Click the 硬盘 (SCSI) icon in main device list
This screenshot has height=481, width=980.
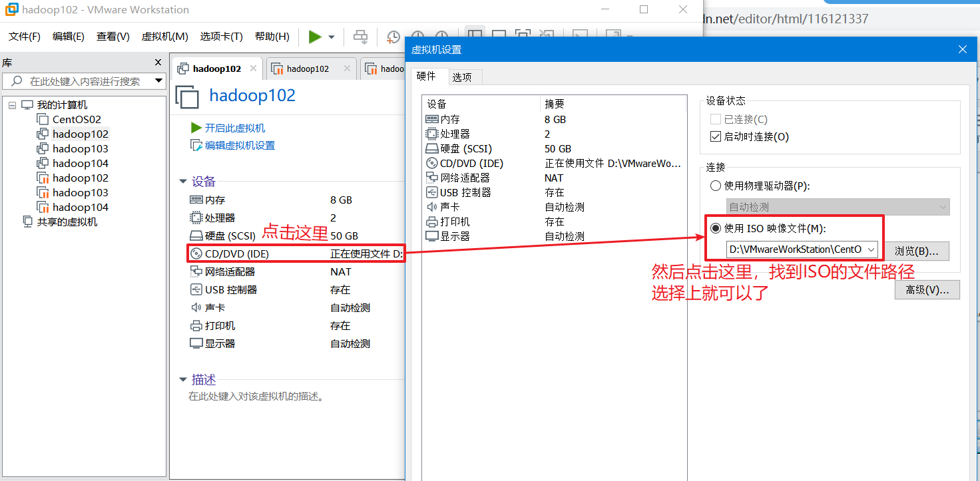196,236
